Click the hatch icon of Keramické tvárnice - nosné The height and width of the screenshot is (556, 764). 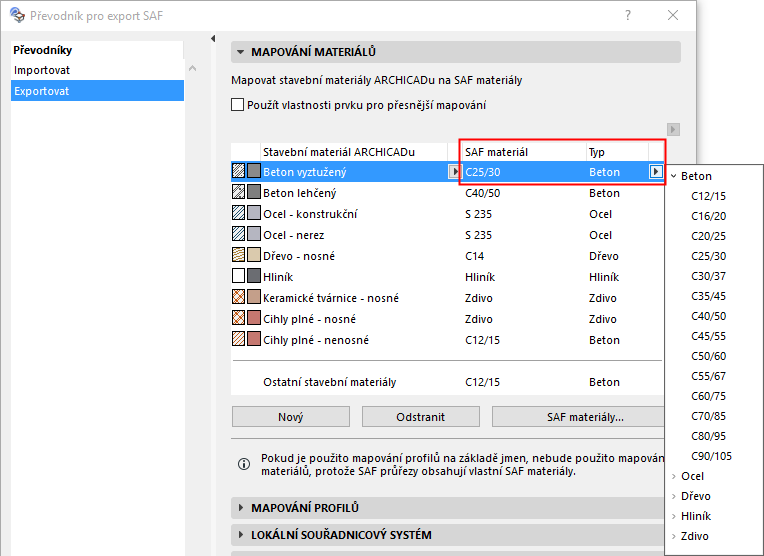click(x=238, y=297)
